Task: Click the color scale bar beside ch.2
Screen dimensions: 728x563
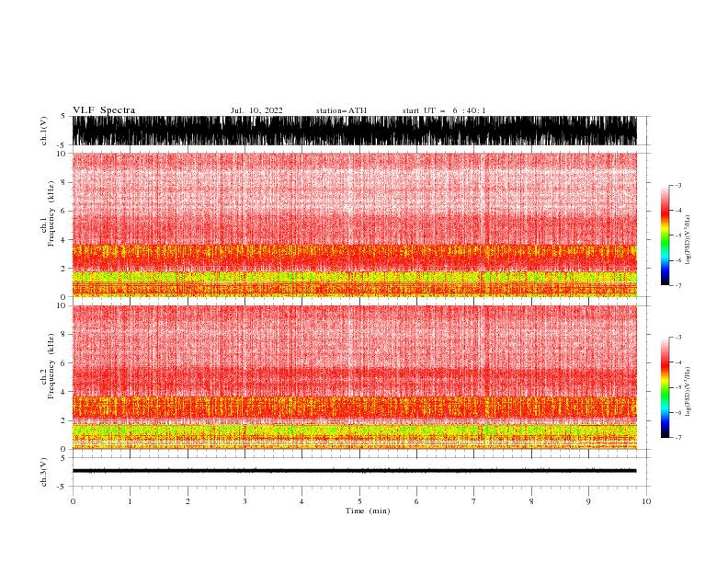Action: tap(665, 387)
